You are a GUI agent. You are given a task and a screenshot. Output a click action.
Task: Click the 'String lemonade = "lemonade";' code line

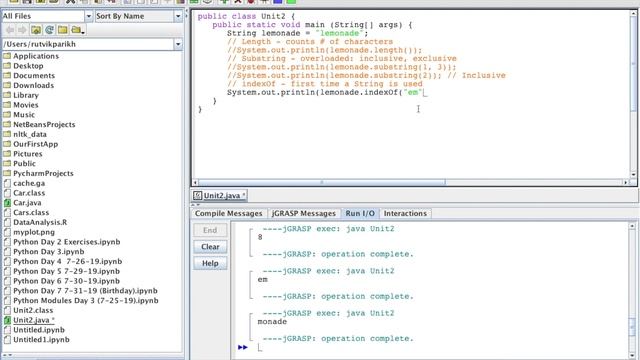297,33
